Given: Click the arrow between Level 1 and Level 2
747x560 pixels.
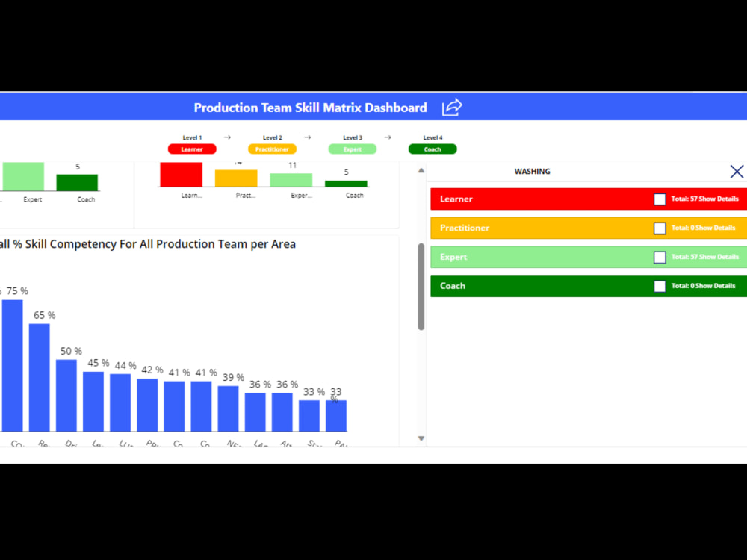Looking at the screenshot, I should coord(227,137).
